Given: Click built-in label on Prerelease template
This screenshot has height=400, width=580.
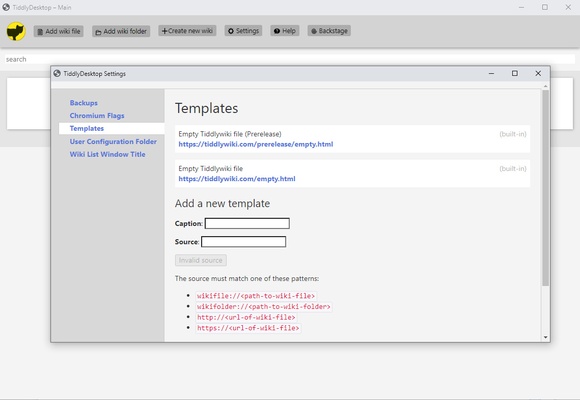Looking at the screenshot, I should pos(513,134).
